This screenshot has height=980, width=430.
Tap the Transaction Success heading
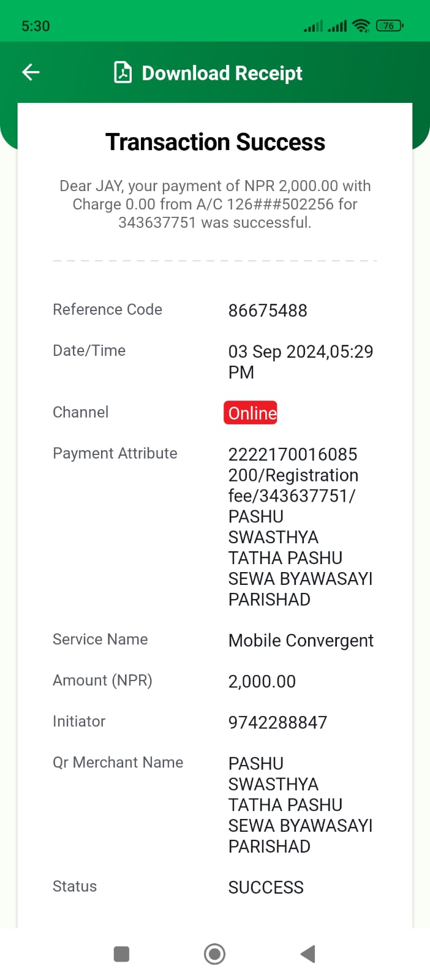coord(215,142)
